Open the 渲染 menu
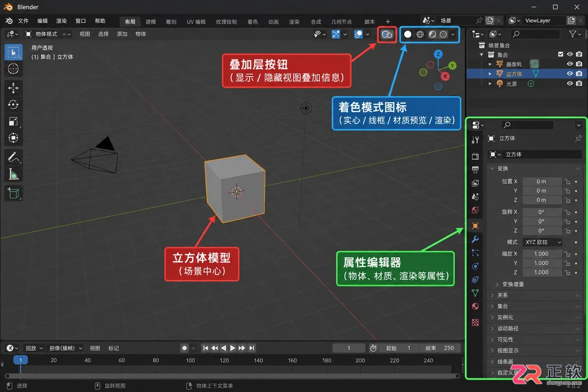The height and width of the screenshot is (392, 588). 61,21
